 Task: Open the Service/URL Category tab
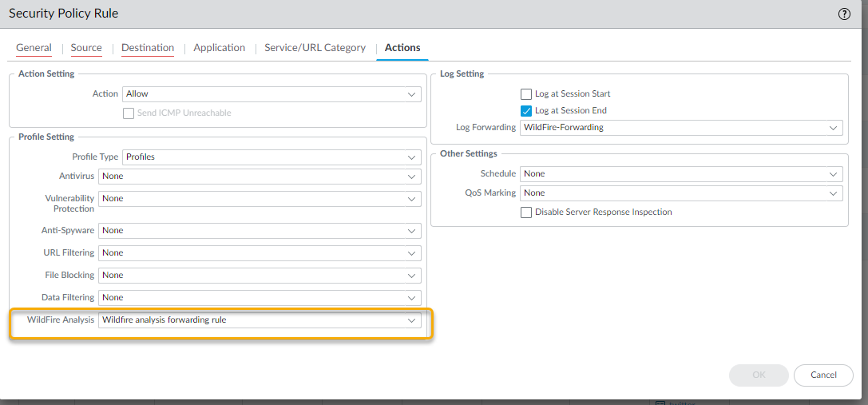pyautogui.click(x=315, y=48)
